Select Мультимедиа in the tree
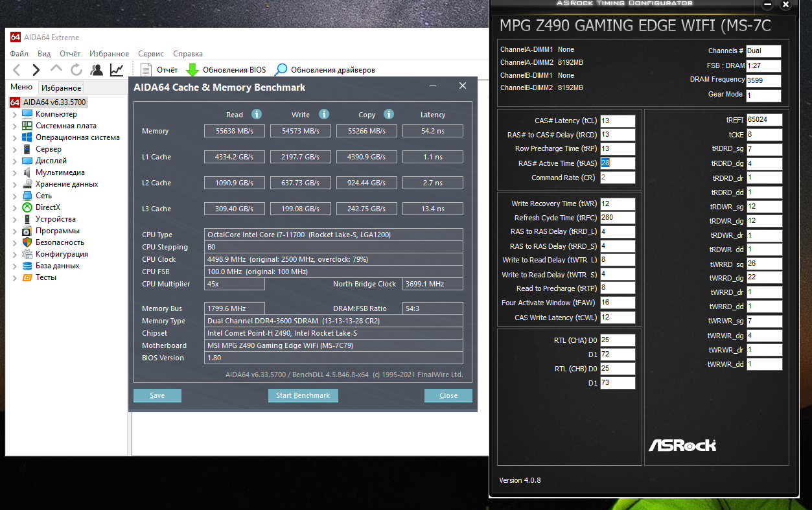Screen dimensions: 812x510 tap(60, 172)
